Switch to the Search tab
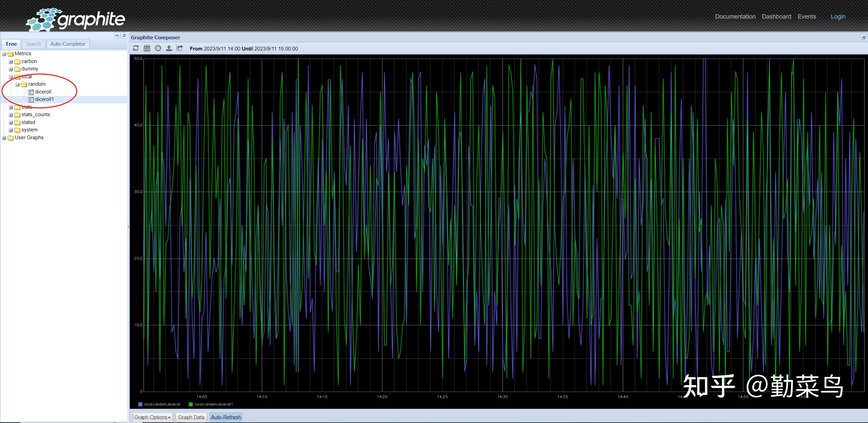 [33, 44]
